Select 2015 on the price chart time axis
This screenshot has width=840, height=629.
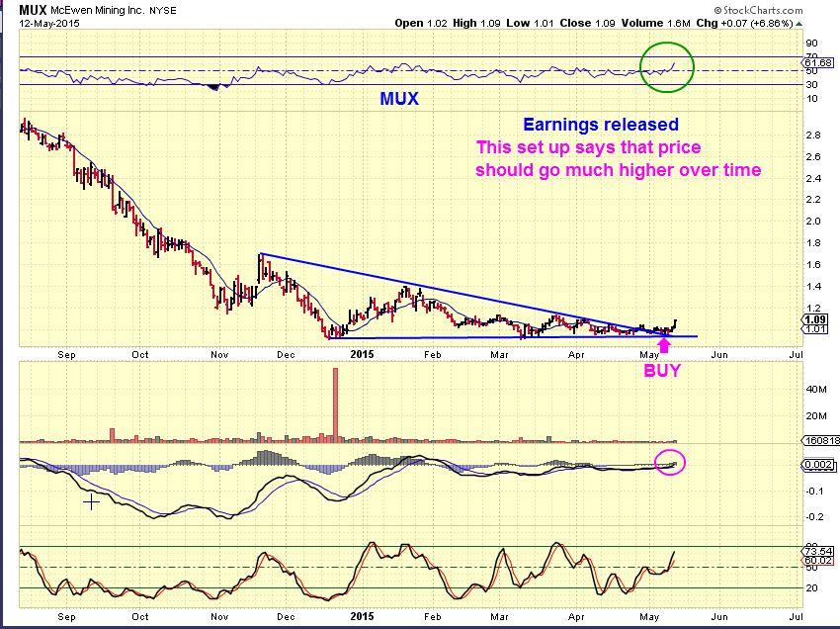pos(362,354)
